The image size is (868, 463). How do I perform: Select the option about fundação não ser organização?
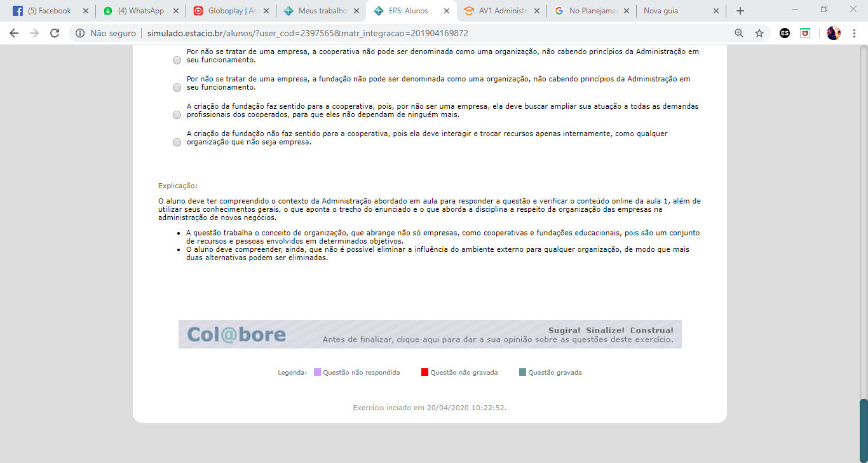point(177,88)
